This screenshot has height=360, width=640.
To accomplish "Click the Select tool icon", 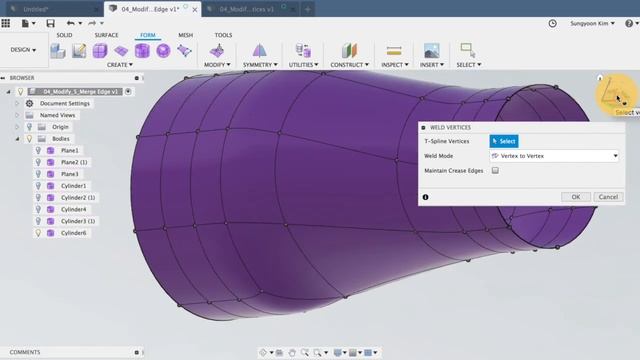I will click(468, 50).
